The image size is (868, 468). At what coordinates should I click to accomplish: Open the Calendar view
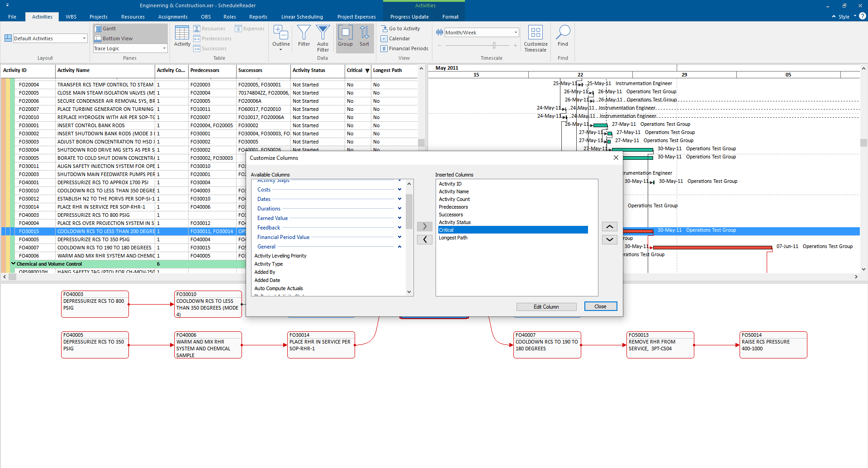click(395, 38)
